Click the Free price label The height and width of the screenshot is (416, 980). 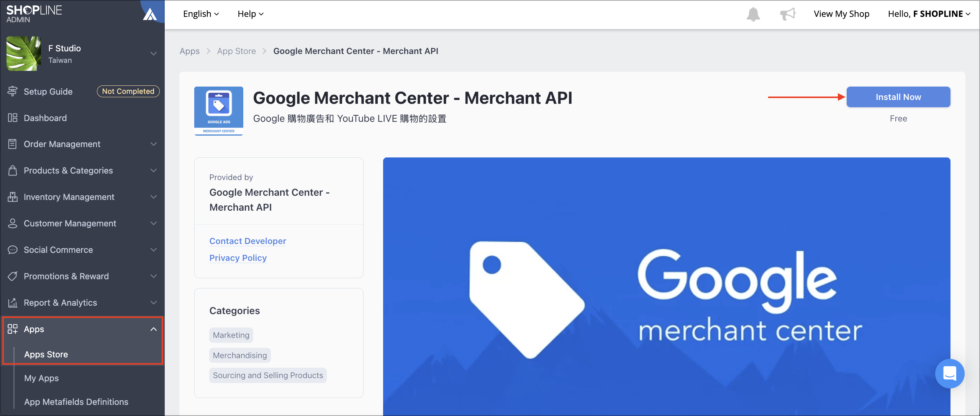click(898, 119)
